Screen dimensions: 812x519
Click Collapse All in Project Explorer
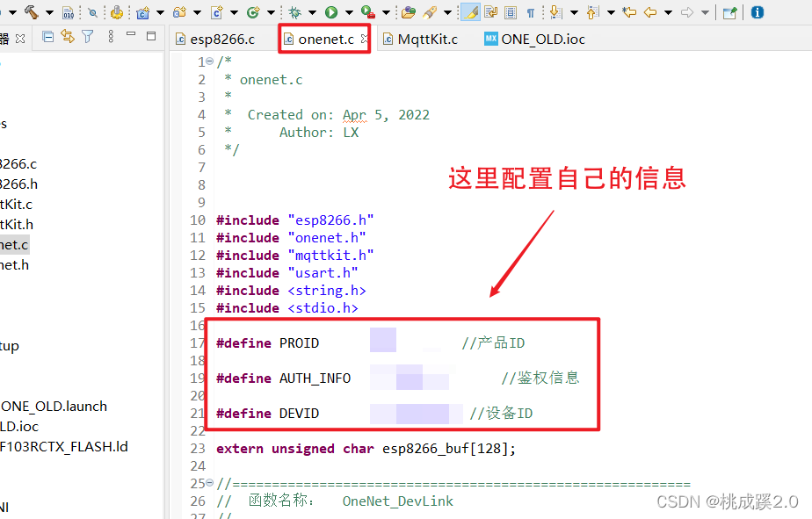click(48, 37)
